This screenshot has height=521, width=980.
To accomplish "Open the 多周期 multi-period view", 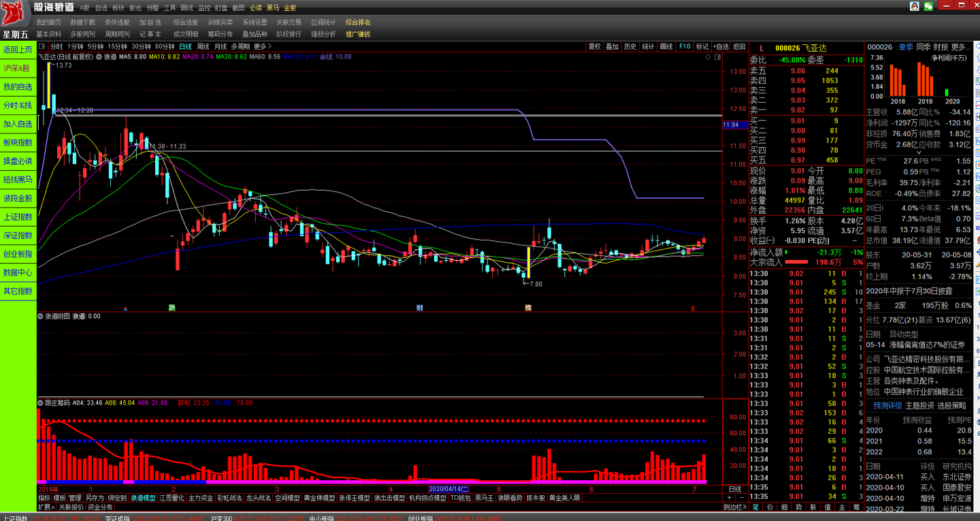I will coord(240,46).
